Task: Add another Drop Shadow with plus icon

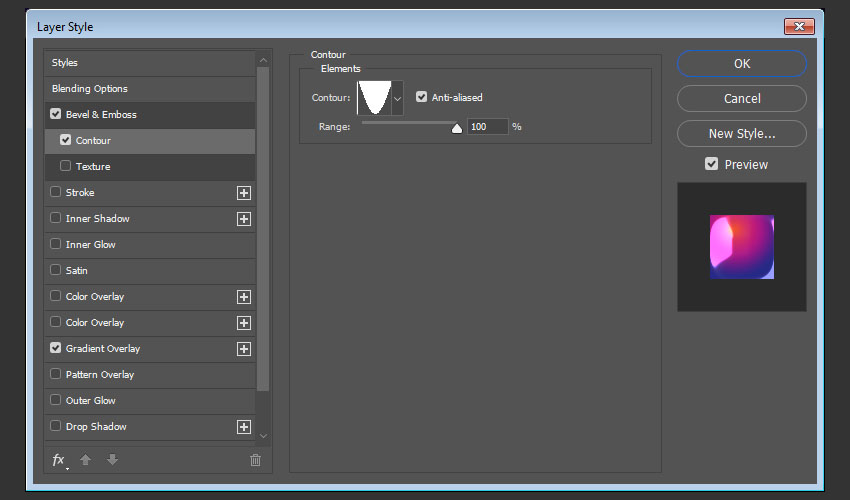Action: pyautogui.click(x=243, y=427)
